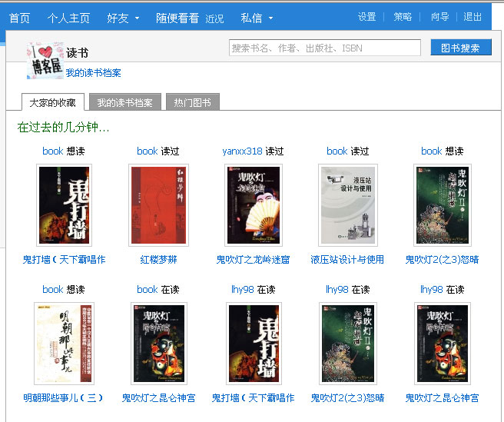Click the 近况 link in the top bar
The width and height of the screenshot is (504, 422).
(x=214, y=18)
